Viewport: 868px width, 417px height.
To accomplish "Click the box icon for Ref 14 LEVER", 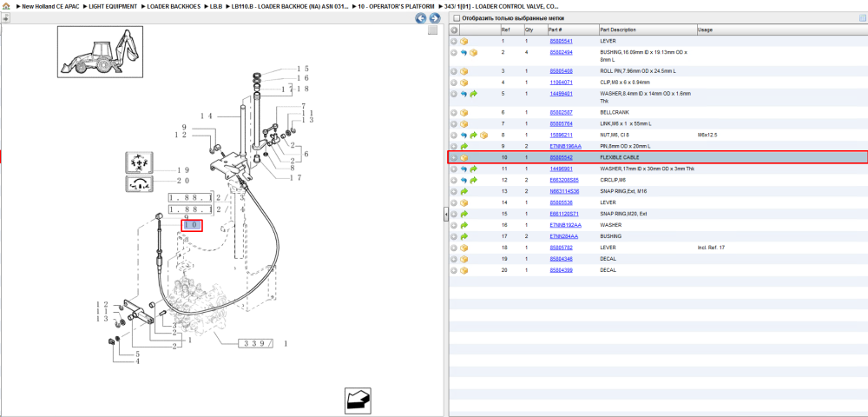I will [x=464, y=202].
